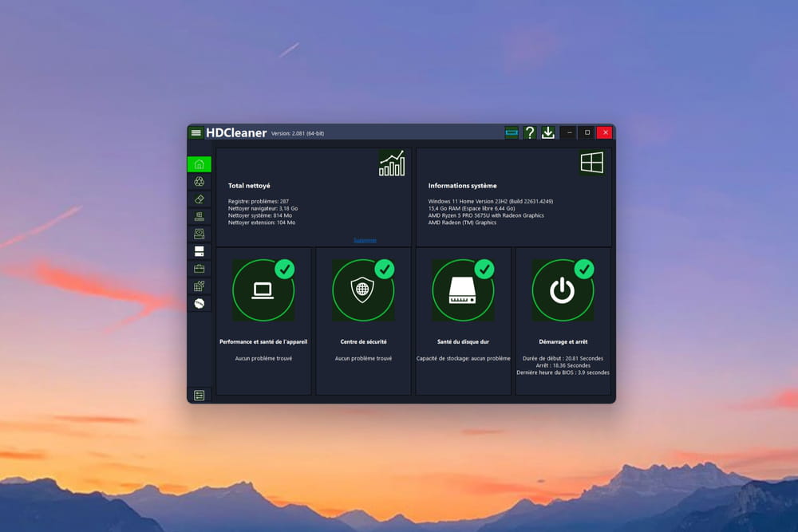The width and height of the screenshot is (798, 532).
Task: Click the blue link under Total nettoyé
Action: pos(365,241)
